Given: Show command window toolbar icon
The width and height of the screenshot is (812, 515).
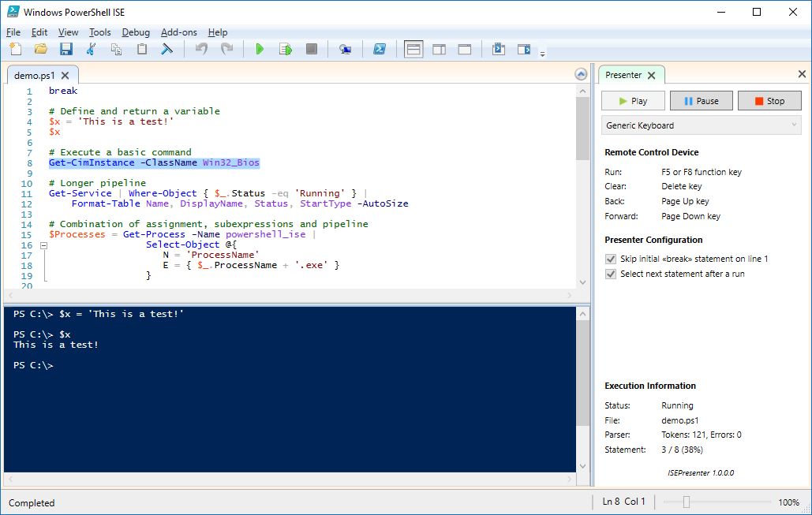Looking at the screenshot, I should [x=524, y=49].
